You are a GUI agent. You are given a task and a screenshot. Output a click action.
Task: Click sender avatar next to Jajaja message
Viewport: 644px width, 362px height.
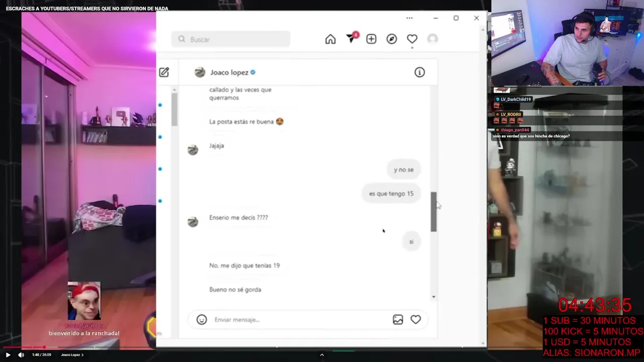coord(193,150)
